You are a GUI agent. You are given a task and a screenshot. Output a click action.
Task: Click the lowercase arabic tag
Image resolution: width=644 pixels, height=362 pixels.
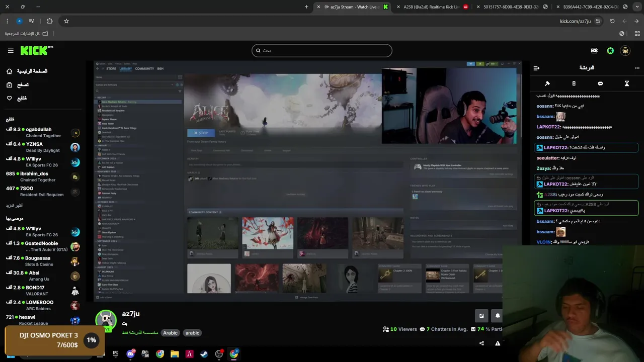pos(192,333)
